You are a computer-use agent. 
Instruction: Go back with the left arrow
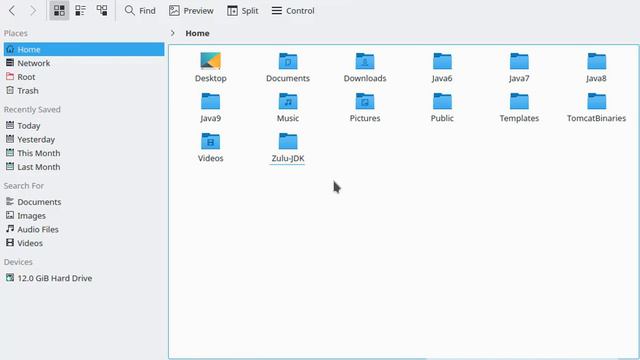click(x=12, y=11)
